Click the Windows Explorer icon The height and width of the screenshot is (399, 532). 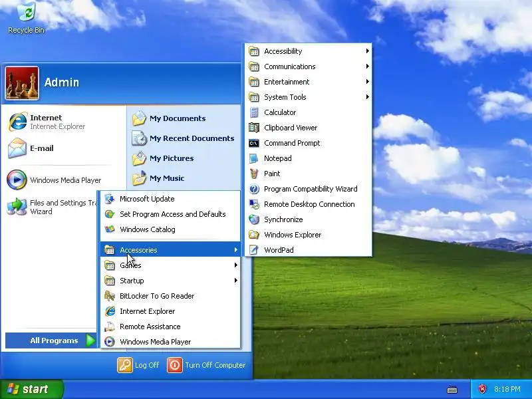tap(254, 235)
